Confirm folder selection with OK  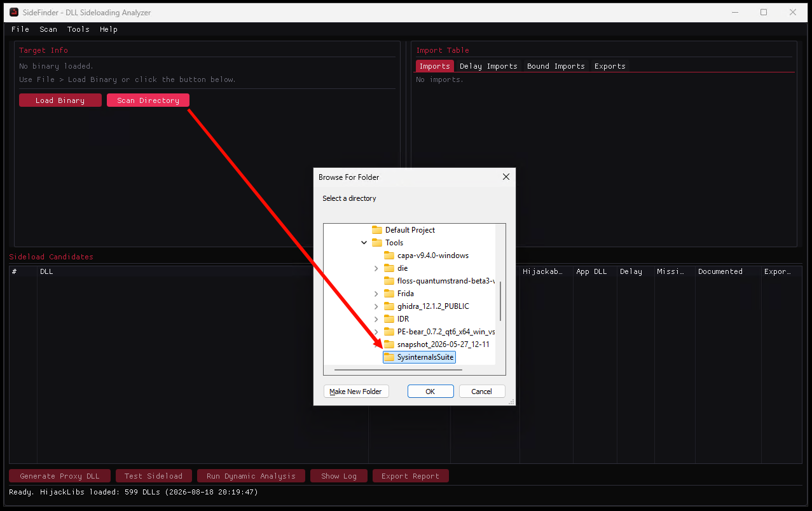430,392
